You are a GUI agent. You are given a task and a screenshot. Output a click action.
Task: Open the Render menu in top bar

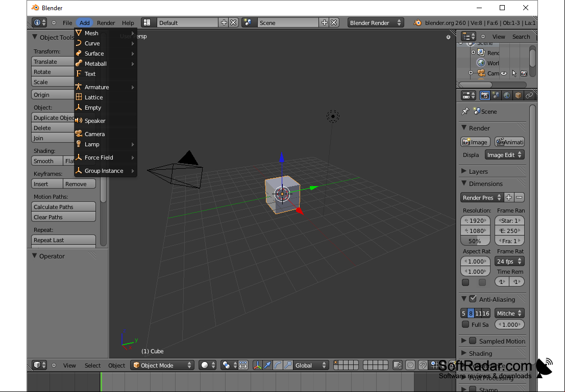(106, 22)
